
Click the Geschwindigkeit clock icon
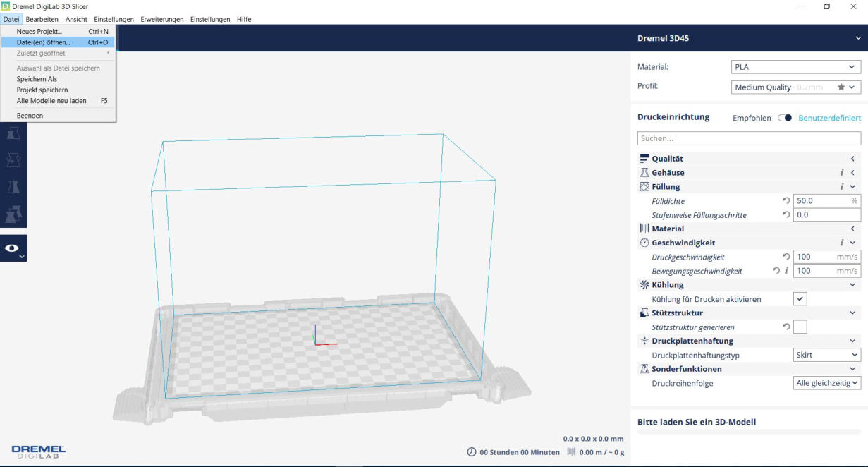tap(644, 243)
